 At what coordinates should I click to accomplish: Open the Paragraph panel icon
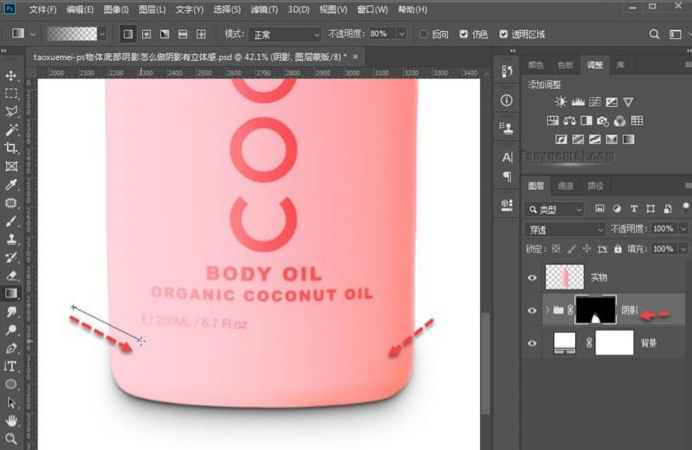(x=507, y=177)
